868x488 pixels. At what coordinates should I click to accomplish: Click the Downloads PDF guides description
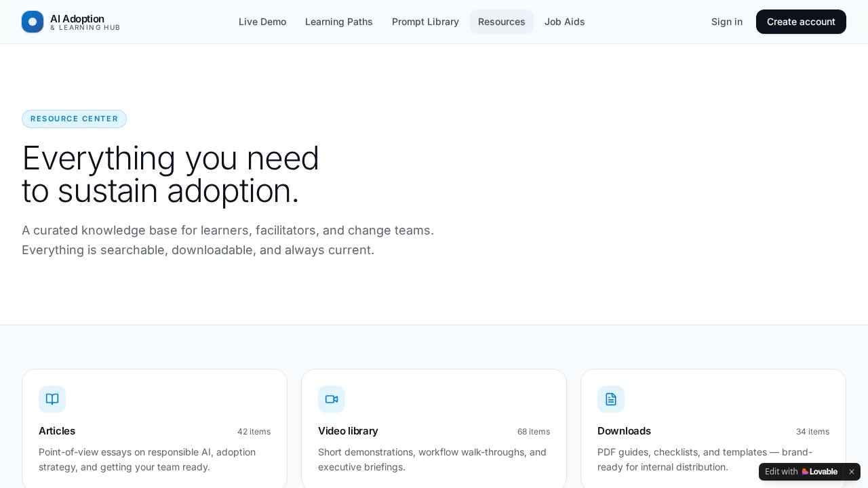[705, 460]
